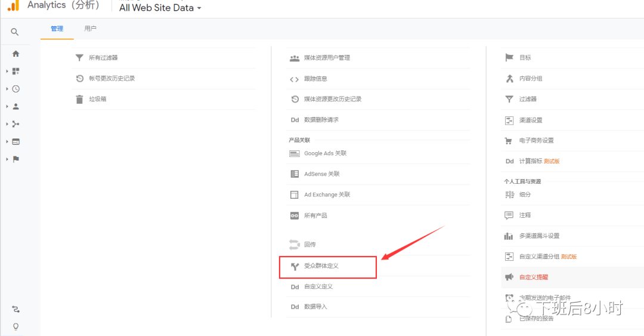This screenshot has width=644, height=336.
Task: Expand the Conversions flag sidebar section
Action: pos(16,159)
